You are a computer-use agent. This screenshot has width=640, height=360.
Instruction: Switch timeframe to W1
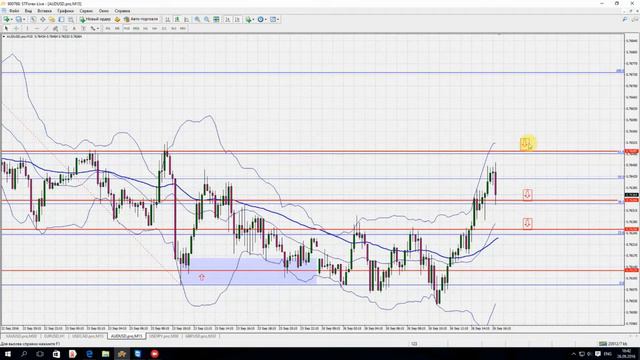[x=173, y=28]
